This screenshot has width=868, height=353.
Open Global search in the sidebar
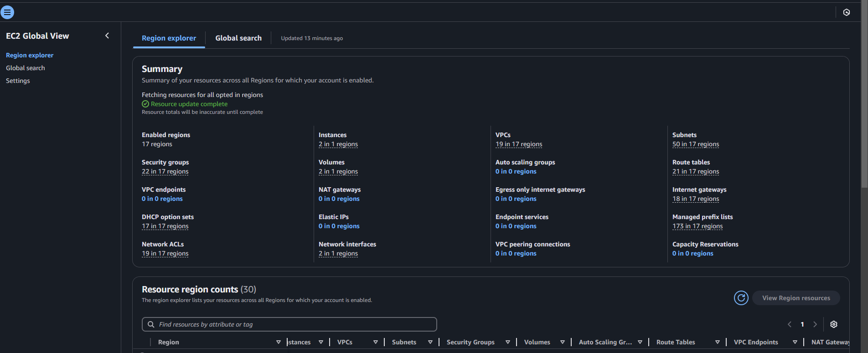pos(26,68)
